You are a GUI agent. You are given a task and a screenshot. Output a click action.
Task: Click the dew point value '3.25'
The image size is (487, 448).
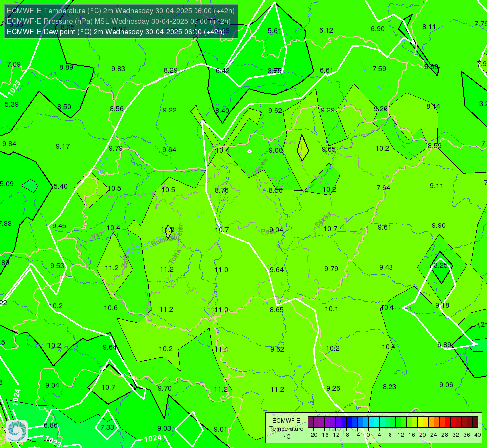(441, 265)
